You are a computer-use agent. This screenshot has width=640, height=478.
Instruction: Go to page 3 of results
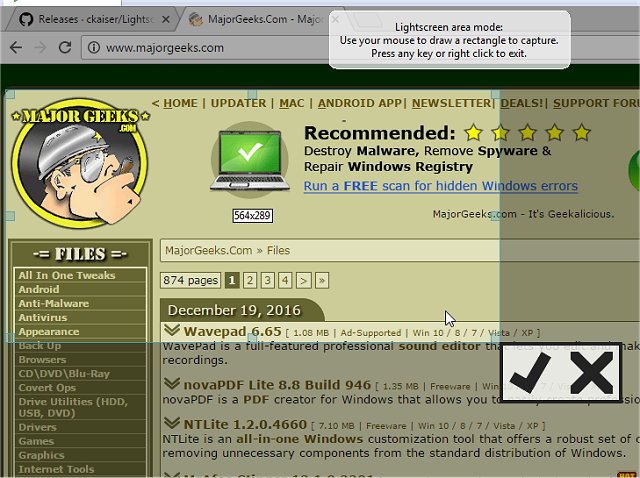click(x=267, y=280)
